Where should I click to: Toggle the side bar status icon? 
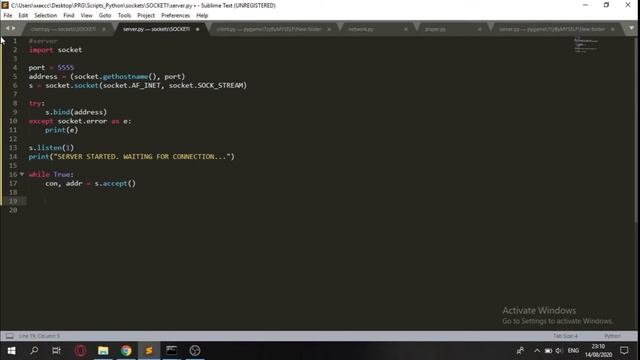9,336
